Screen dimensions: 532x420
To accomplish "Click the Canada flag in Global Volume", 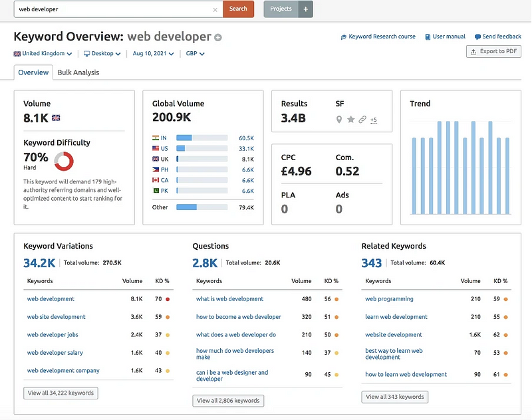I will (x=156, y=179).
